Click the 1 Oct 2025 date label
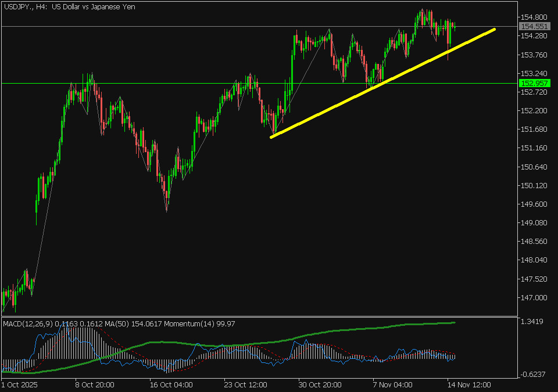This screenshot has height=392, width=558. click(21, 384)
